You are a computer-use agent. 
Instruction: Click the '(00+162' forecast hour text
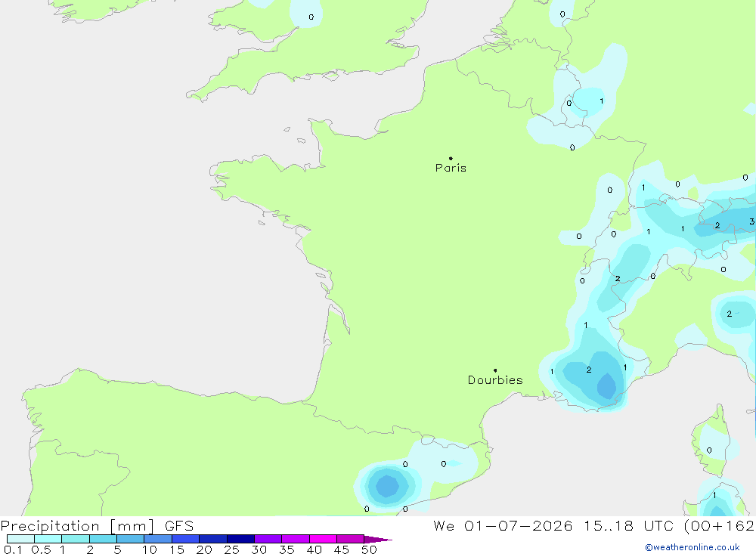[x=719, y=526]
